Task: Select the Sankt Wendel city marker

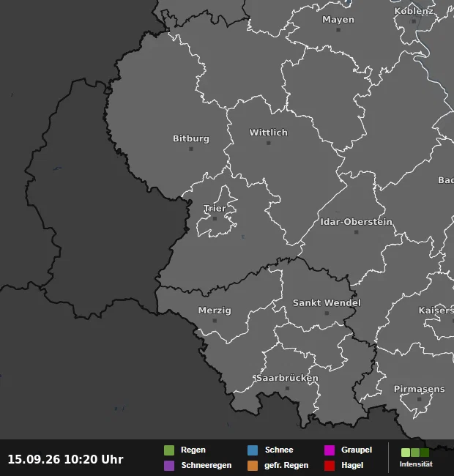Action: coord(327,313)
